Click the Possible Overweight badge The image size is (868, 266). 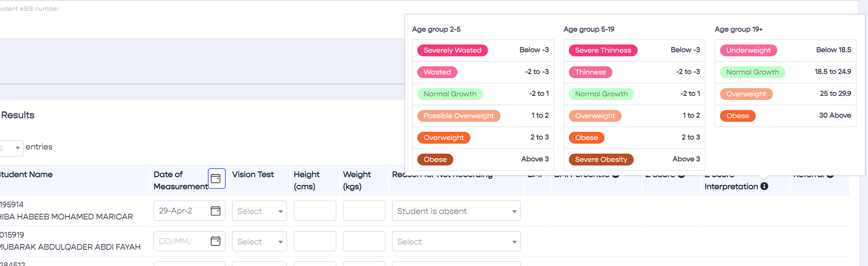(x=458, y=116)
